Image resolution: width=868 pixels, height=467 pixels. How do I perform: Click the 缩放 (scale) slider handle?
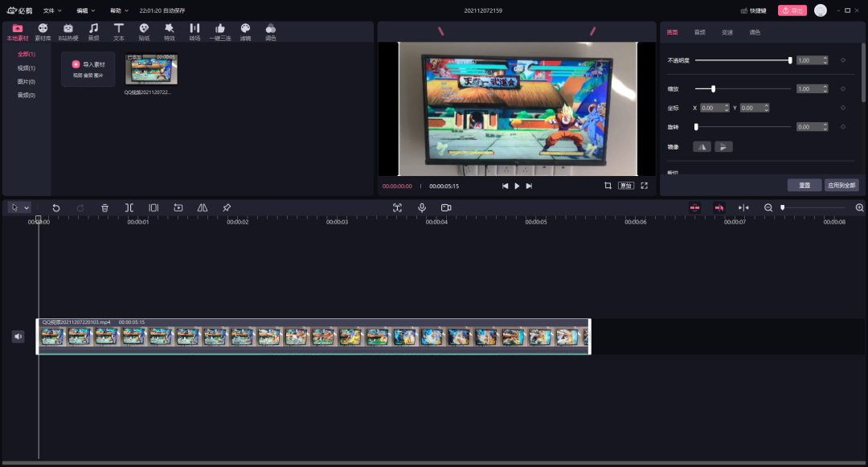click(x=713, y=89)
